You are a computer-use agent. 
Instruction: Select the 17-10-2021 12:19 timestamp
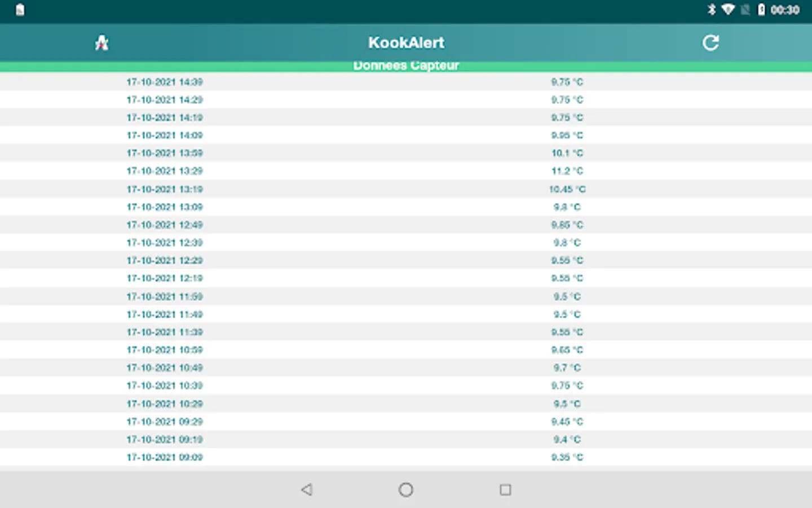click(x=165, y=278)
